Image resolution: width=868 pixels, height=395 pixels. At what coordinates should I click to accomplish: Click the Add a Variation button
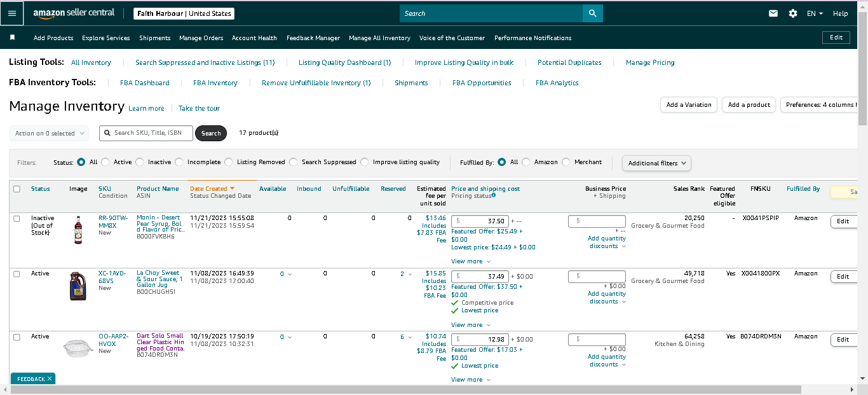click(689, 105)
